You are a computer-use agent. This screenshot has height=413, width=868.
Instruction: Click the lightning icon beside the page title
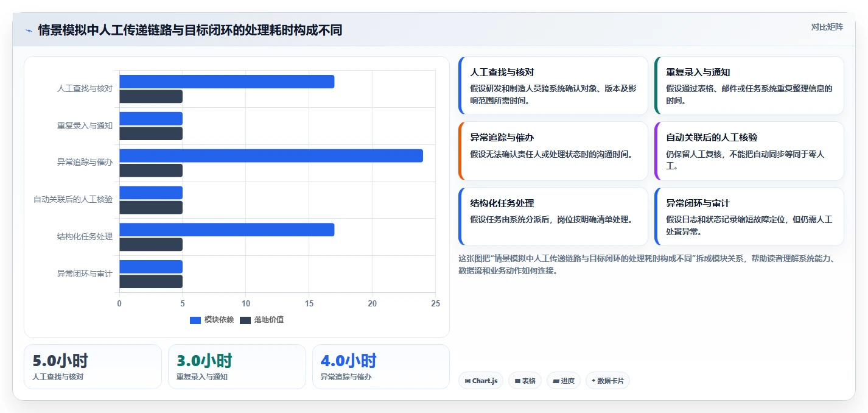pyautogui.click(x=29, y=30)
